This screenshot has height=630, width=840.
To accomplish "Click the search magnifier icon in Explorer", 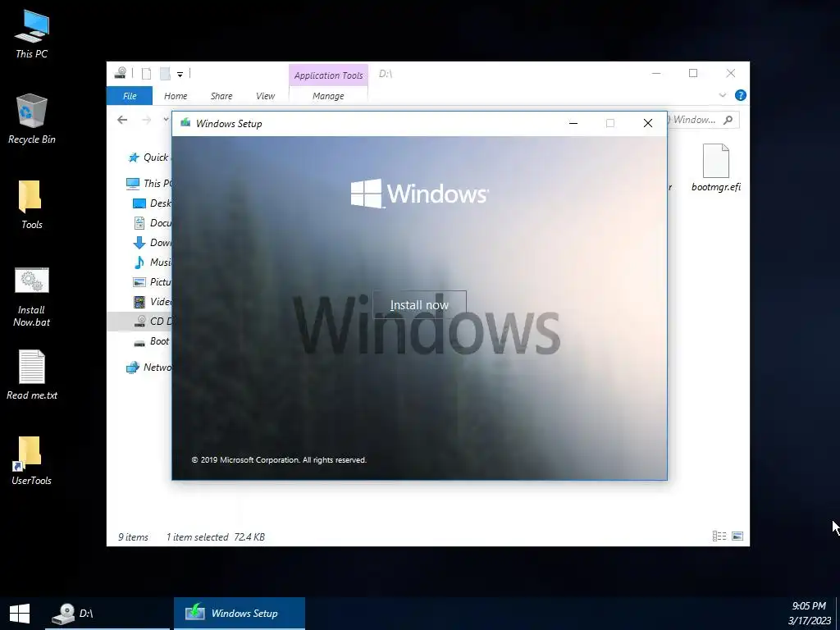I will (x=728, y=120).
